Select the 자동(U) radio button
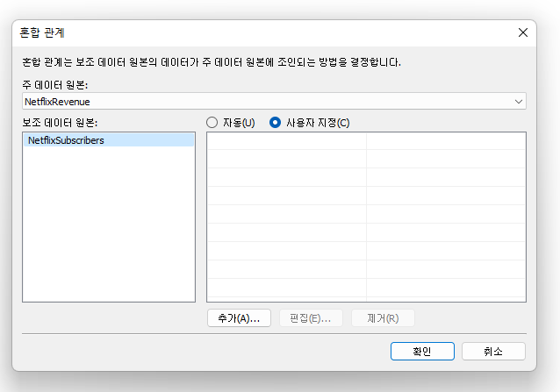560x392 pixels. [212, 123]
